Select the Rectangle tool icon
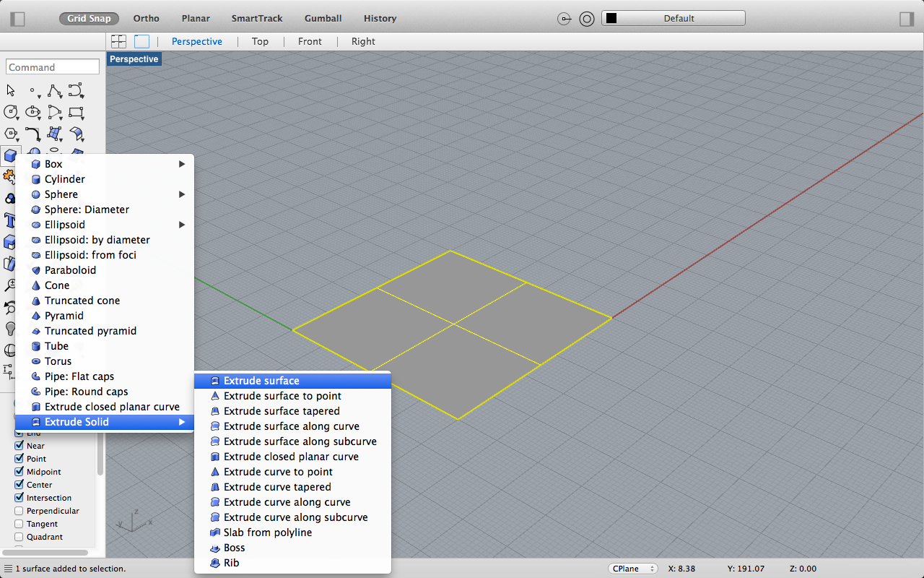The height and width of the screenshot is (578, 924). pos(76,112)
